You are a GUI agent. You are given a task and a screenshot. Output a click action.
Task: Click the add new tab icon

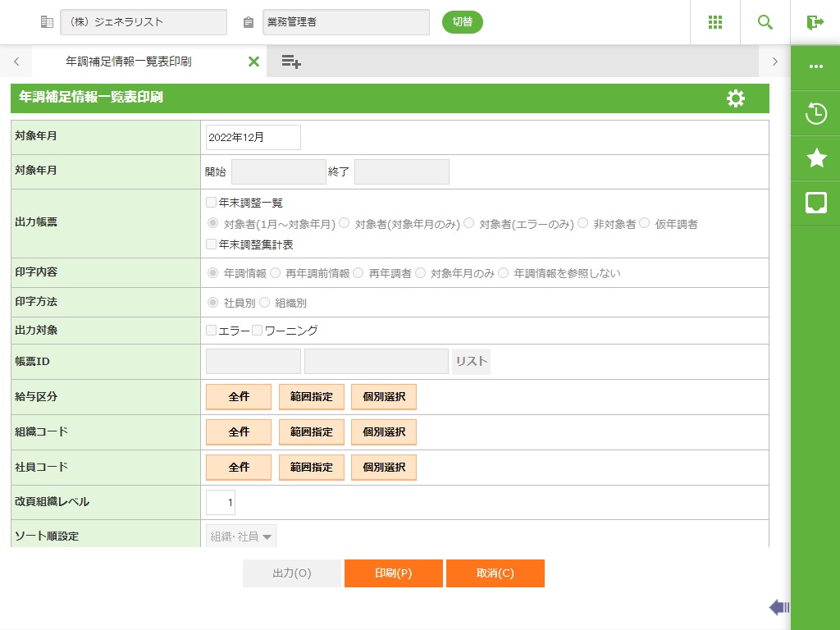[291, 62]
